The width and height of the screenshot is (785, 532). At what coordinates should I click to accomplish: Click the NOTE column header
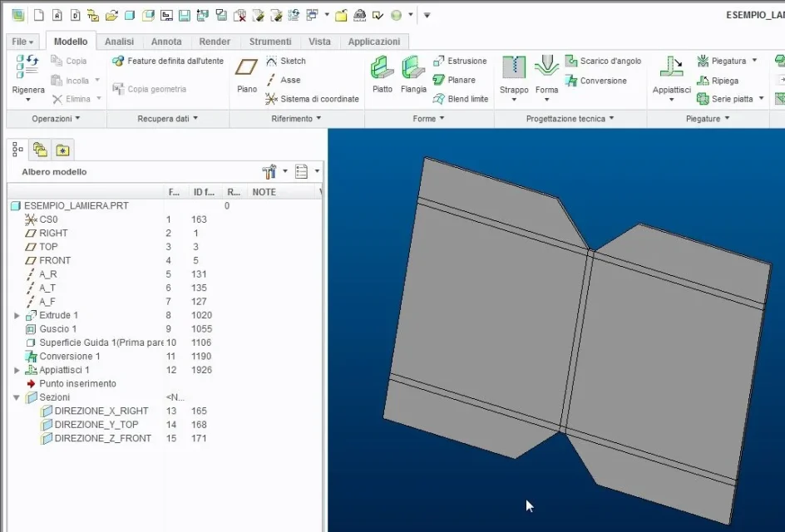pyautogui.click(x=264, y=192)
